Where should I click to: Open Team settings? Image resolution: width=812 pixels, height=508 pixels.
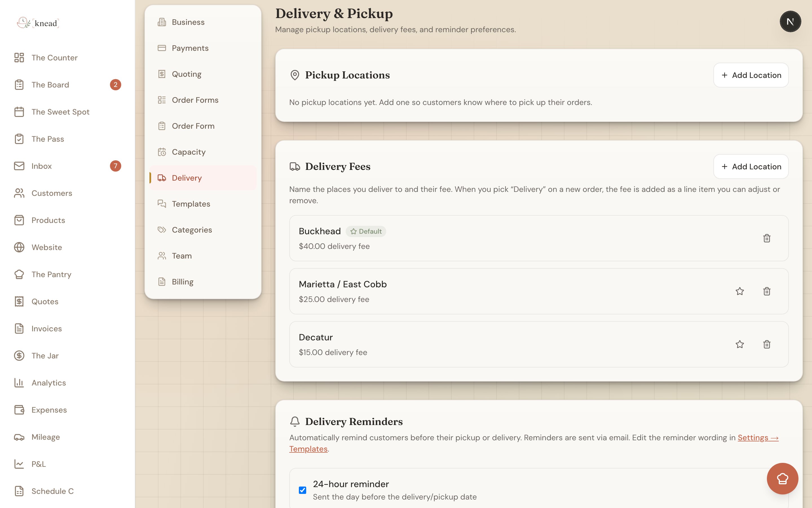tap(203, 256)
